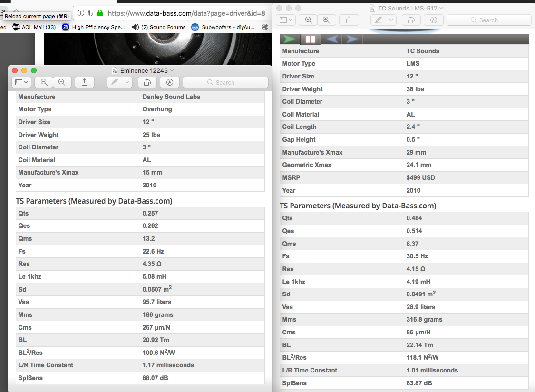Click Overhung motor type value

[157, 109]
